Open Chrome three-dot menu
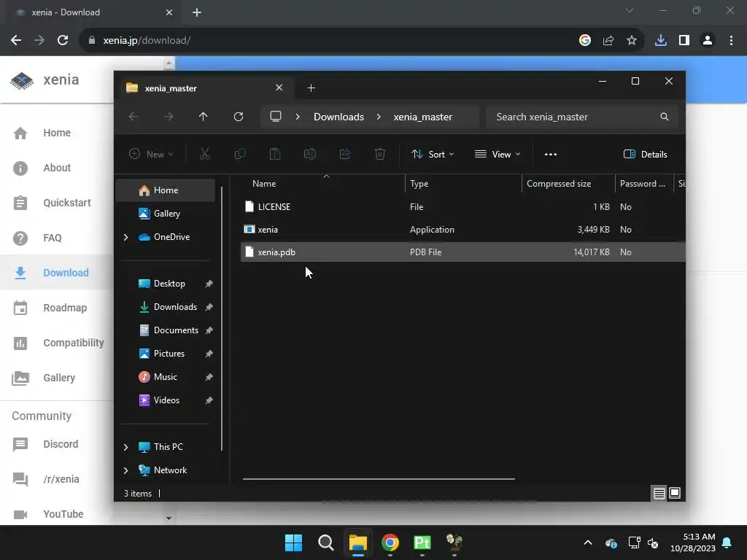This screenshot has height=560, width=747. pos(731,41)
